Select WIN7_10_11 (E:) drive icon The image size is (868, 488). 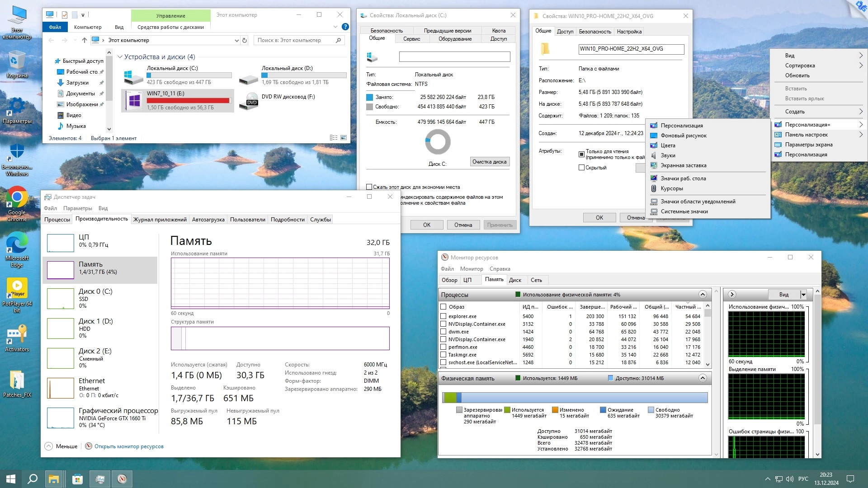coord(134,100)
